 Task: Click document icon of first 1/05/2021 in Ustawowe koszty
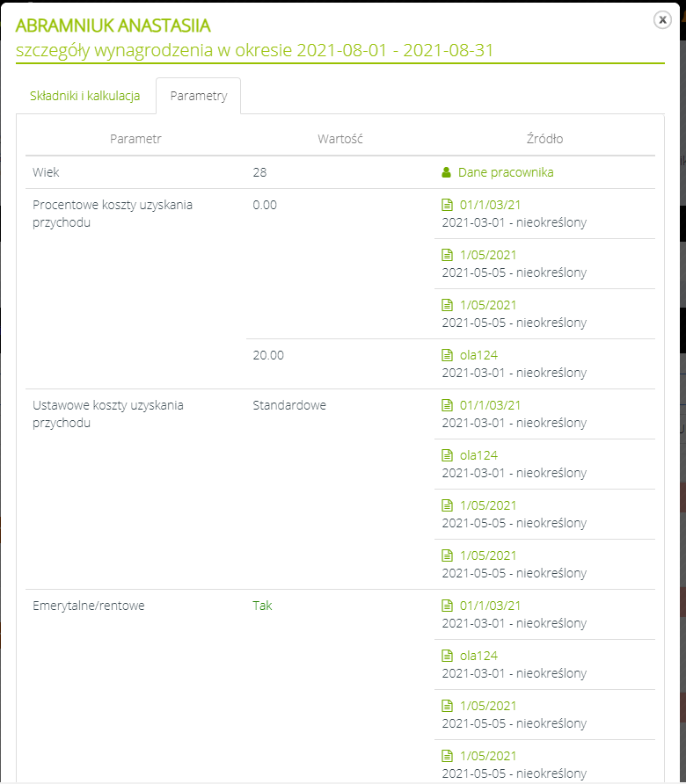[446, 505]
